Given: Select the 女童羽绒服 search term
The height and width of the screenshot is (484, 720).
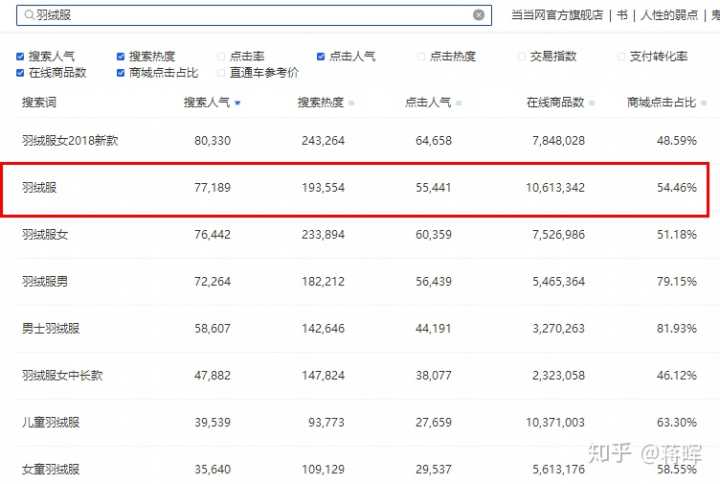Looking at the screenshot, I should click(x=51, y=469).
